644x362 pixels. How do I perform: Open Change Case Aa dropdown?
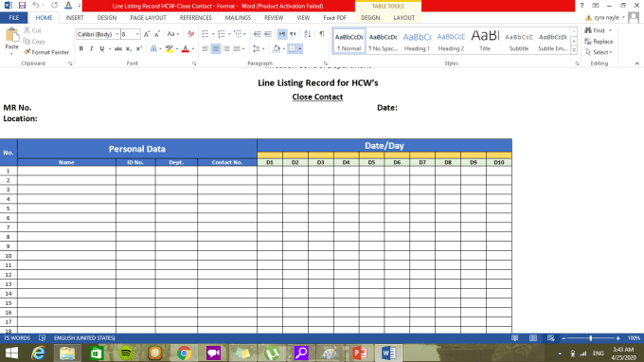point(173,34)
